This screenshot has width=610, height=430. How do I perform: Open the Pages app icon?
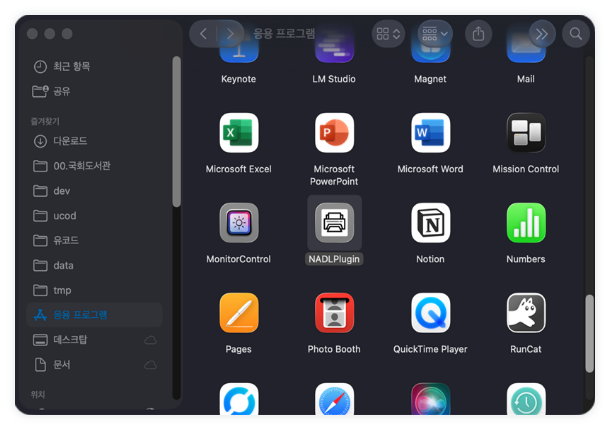[x=239, y=313]
